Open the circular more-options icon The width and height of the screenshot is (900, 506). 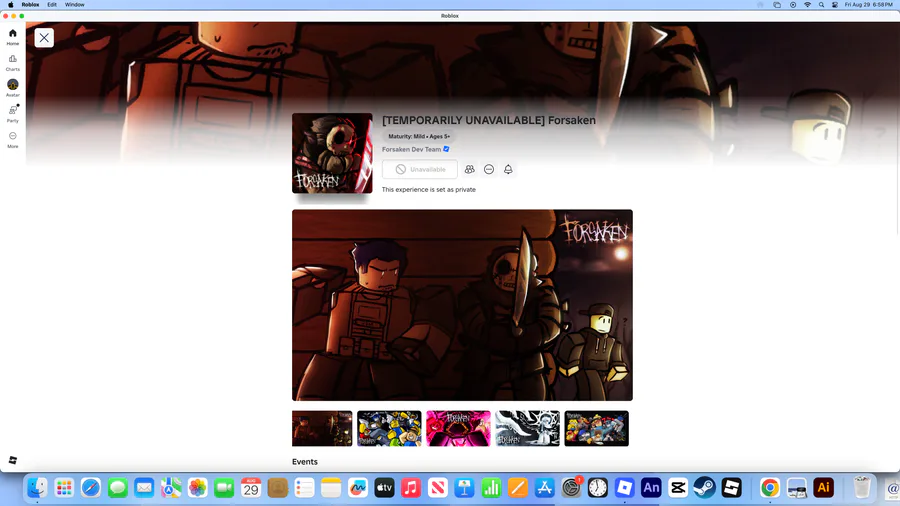(489, 169)
